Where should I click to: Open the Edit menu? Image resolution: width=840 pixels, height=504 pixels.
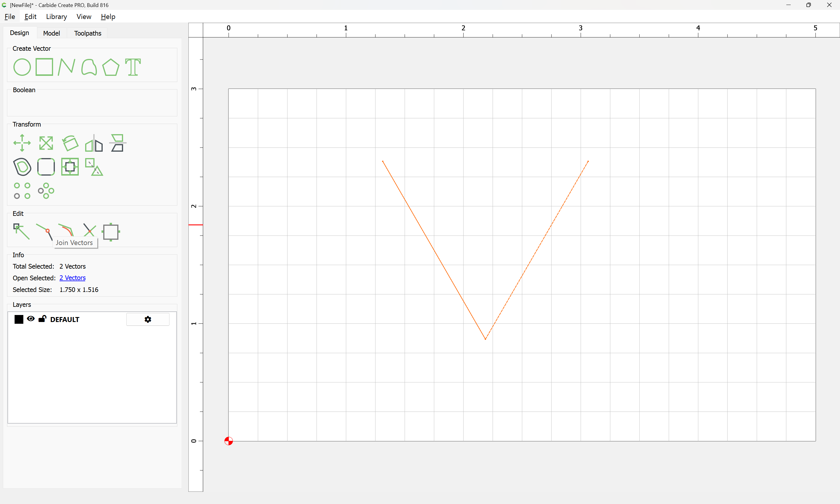[x=30, y=17]
